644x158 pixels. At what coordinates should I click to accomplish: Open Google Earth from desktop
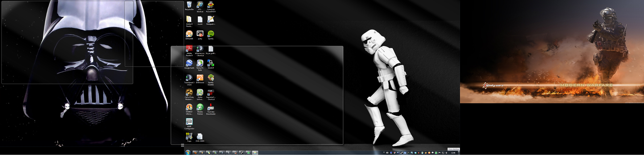pos(189,63)
